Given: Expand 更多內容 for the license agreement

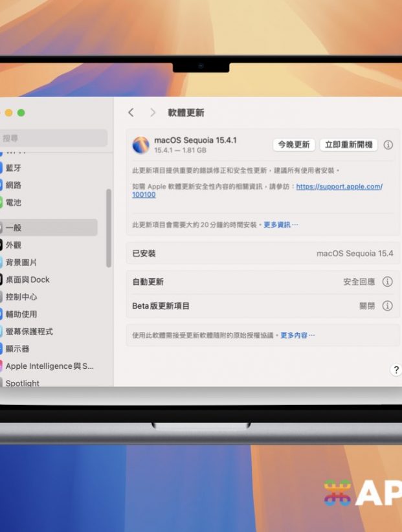Looking at the screenshot, I should click(x=297, y=335).
